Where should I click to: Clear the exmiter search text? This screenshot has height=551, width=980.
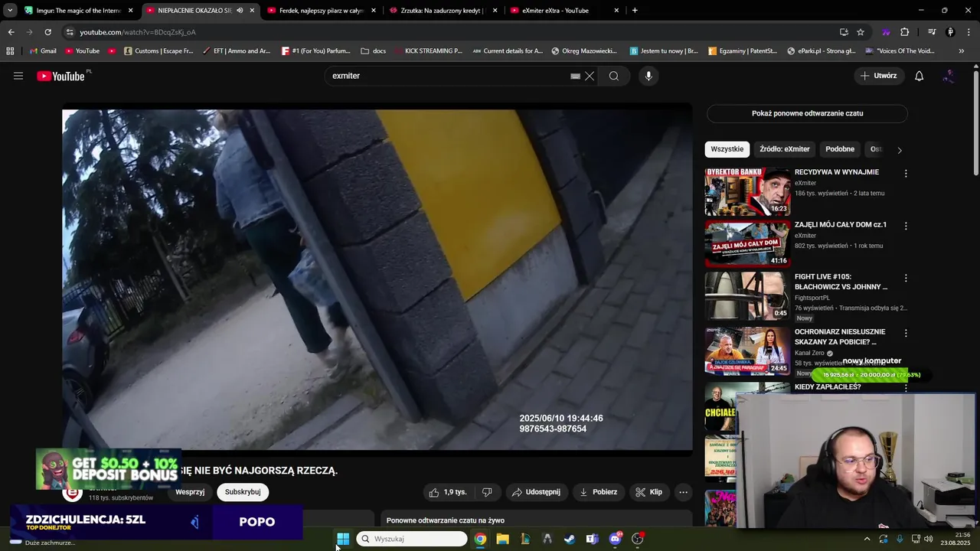point(590,76)
